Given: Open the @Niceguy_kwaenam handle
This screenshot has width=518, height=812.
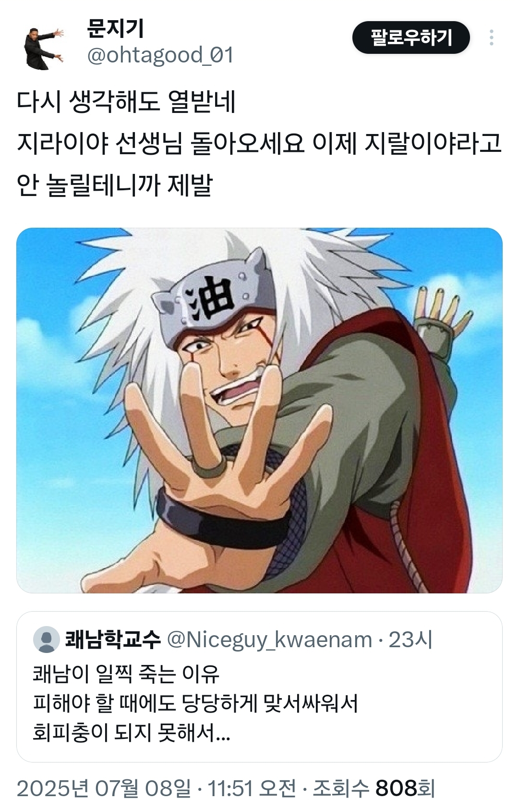Looking at the screenshot, I should 269,640.
